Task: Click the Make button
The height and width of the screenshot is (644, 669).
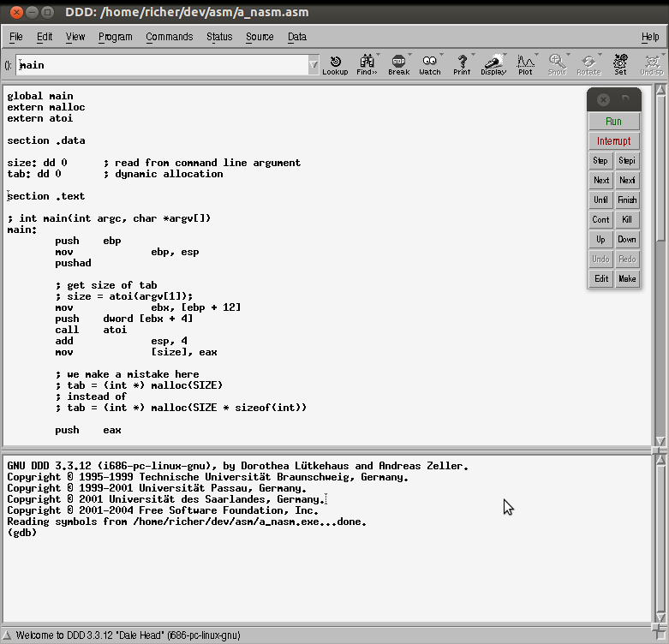Action: (x=627, y=278)
